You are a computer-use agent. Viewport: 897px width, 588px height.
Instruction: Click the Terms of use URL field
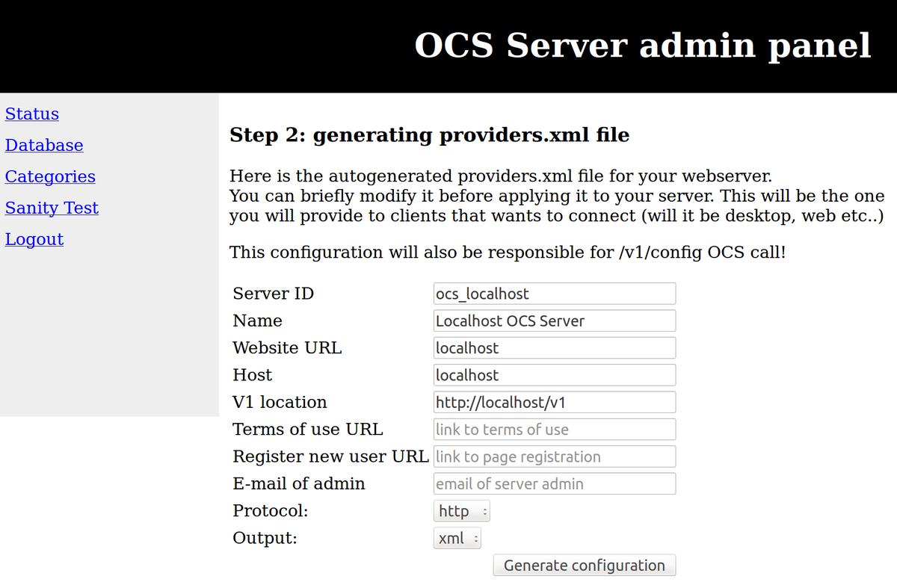(x=554, y=430)
